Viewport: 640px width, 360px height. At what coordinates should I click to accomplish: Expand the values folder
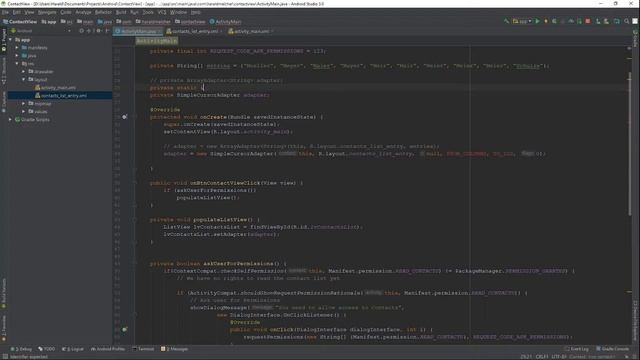point(24,111)
